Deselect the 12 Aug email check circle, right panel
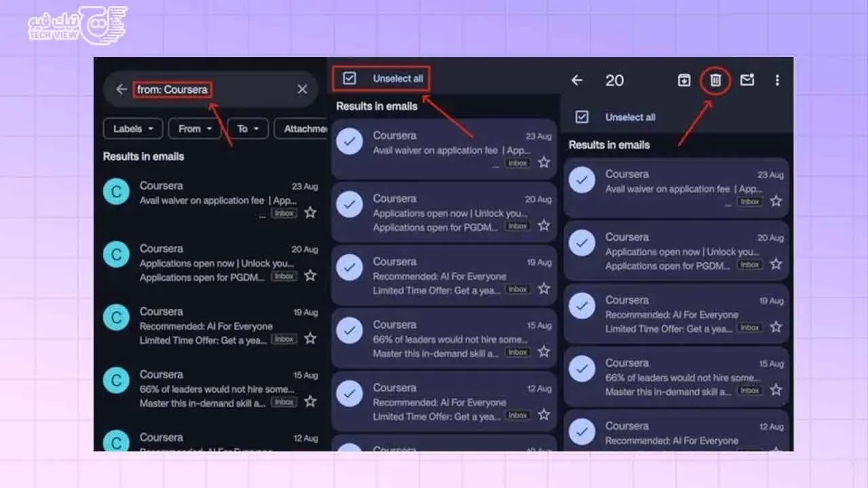 click(582, 432)
